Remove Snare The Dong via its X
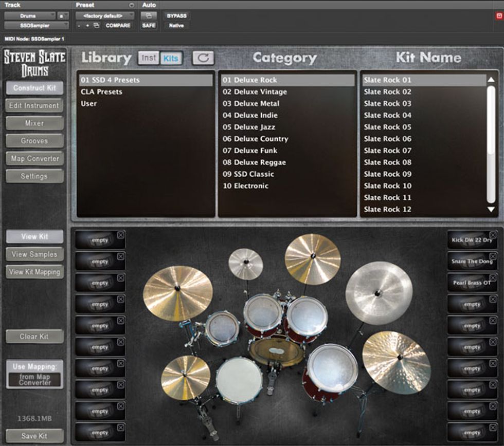The width and height of the screenshot is (504, 446). point(493,256)
